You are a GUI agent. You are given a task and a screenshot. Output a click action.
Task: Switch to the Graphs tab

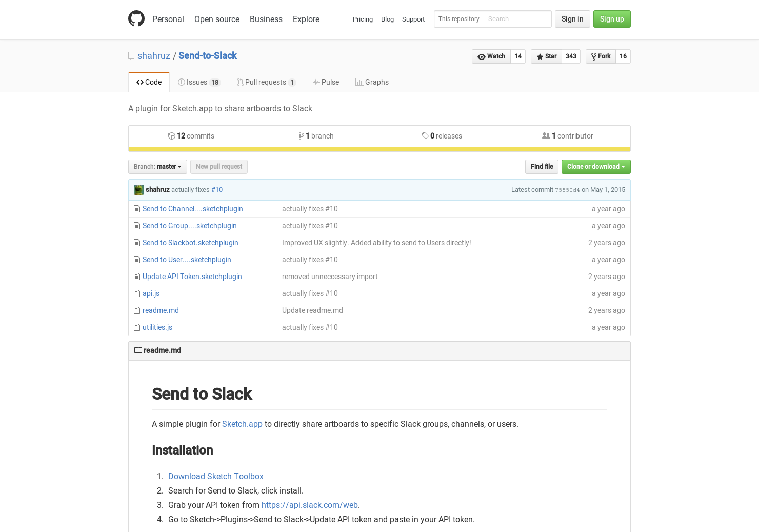pyautogui.click(x=372, y=82)
